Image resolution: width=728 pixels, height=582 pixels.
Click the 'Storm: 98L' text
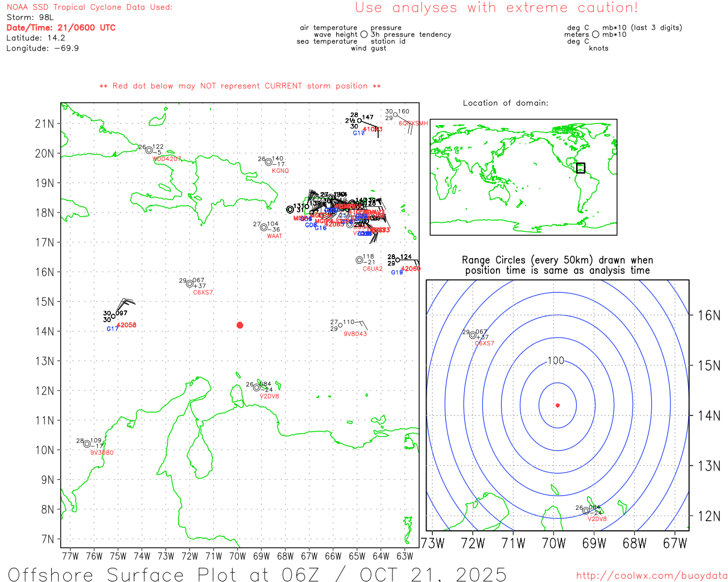click(30, 17)
